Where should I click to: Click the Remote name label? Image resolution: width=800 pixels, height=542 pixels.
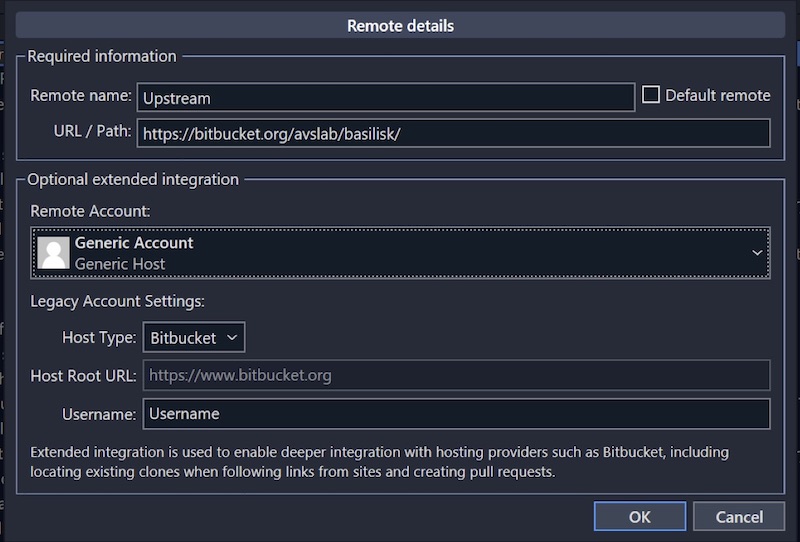[81, 96]
